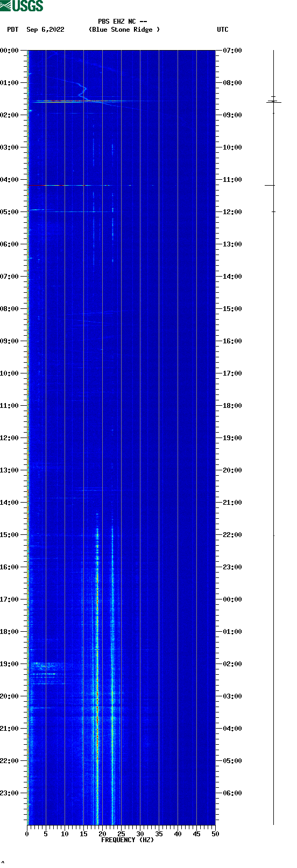Click the UTC time label '02:00'
The height and width of the screenshot is (868, 297).
(x=232, y=664)
